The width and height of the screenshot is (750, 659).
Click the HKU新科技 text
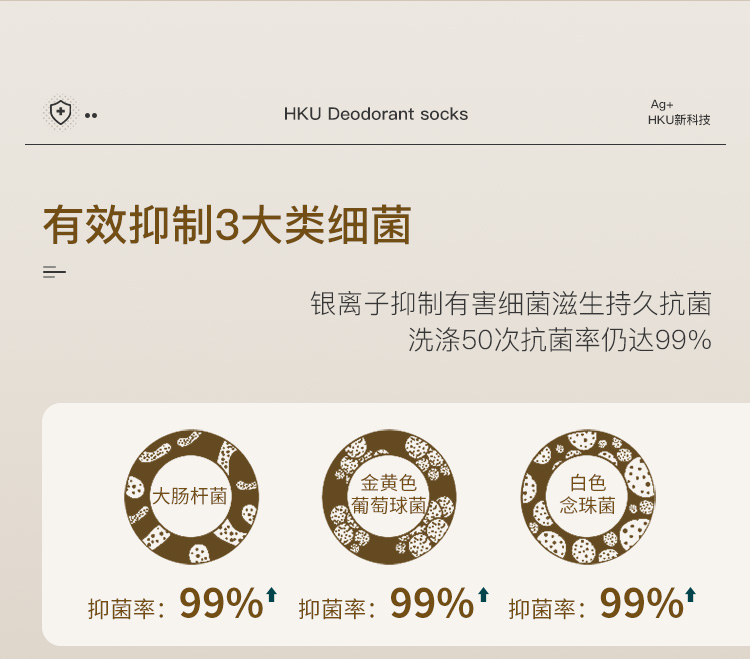pos(679,120)
